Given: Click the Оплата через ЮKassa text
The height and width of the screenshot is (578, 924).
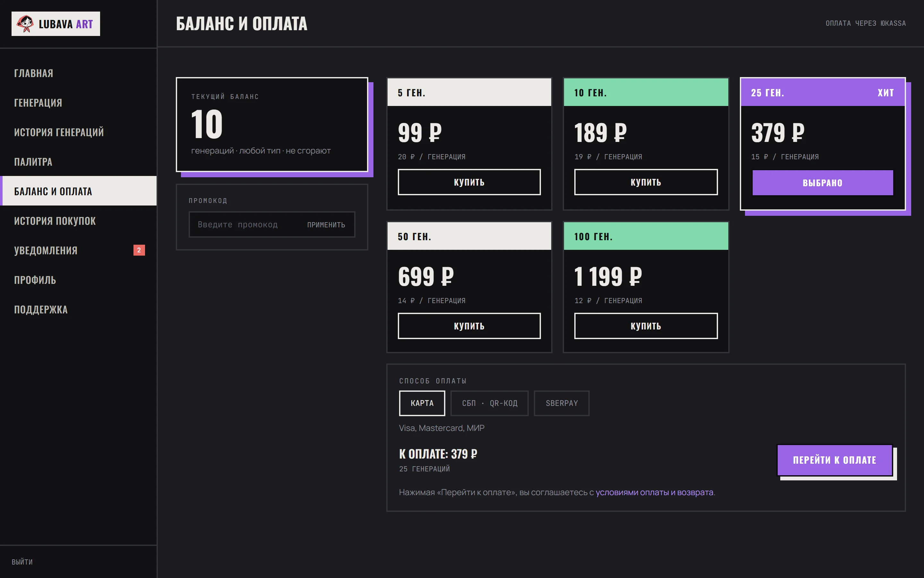Looking at the screenshot, I should pyautogui.click(x=865, y=23).
